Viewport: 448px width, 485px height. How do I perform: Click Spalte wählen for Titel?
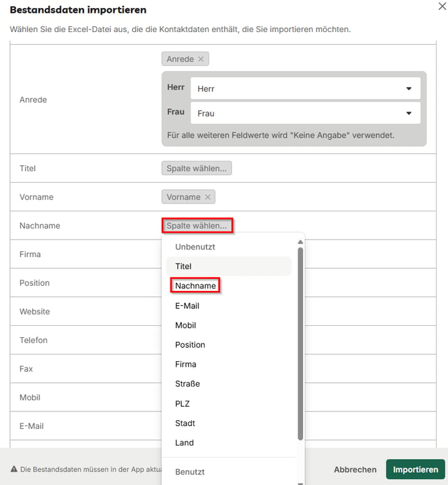click(x=197, y=169)
